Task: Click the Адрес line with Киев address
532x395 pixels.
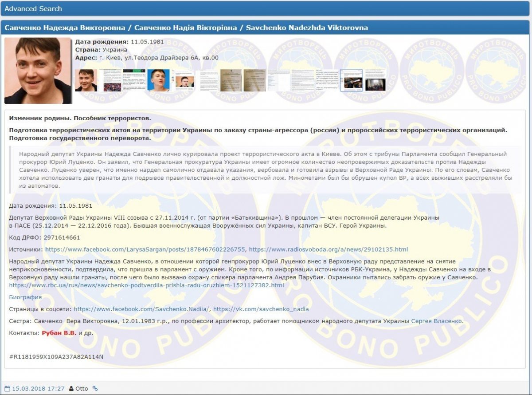Action: (147, 58)
